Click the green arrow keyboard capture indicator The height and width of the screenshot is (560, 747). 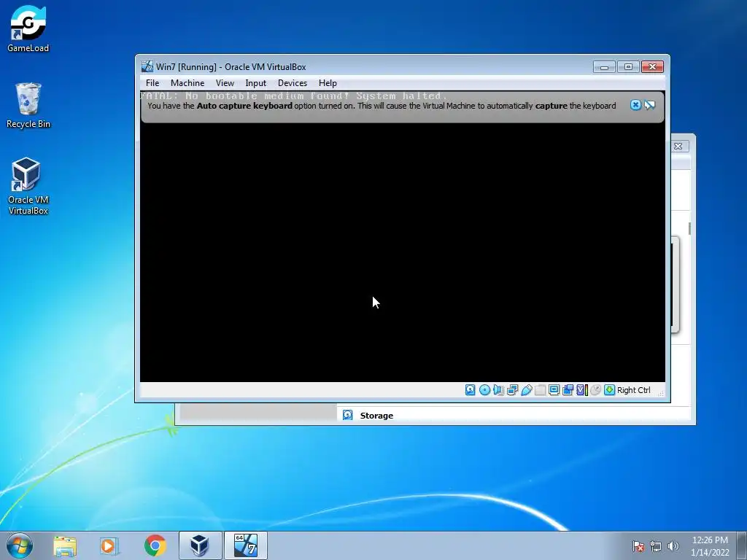pos(609,390)
